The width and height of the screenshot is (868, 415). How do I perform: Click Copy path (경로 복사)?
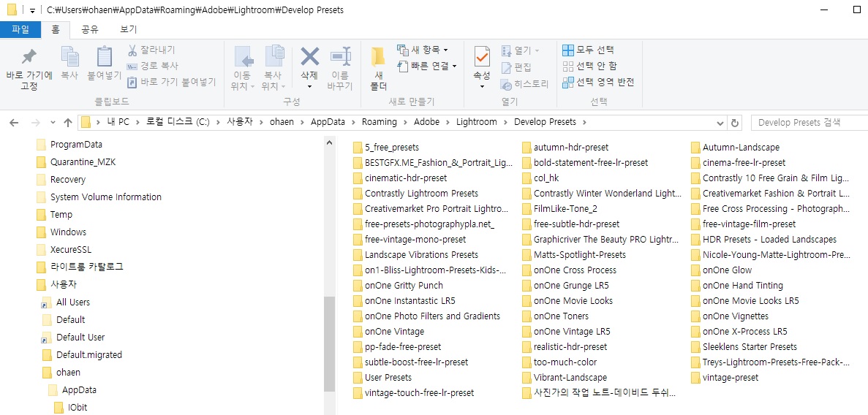click(x=151, y=66)
